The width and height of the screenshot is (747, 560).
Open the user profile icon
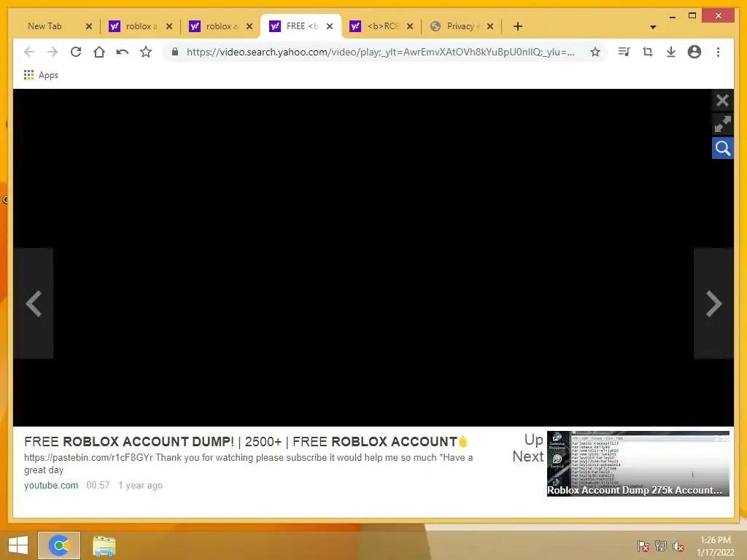[x=694, y=52]
